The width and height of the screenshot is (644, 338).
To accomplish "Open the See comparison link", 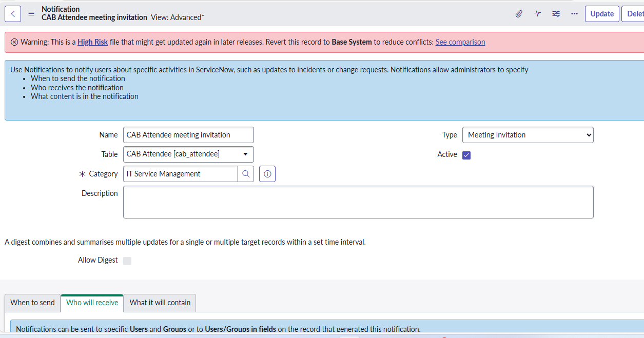I will tap(460, 42).
